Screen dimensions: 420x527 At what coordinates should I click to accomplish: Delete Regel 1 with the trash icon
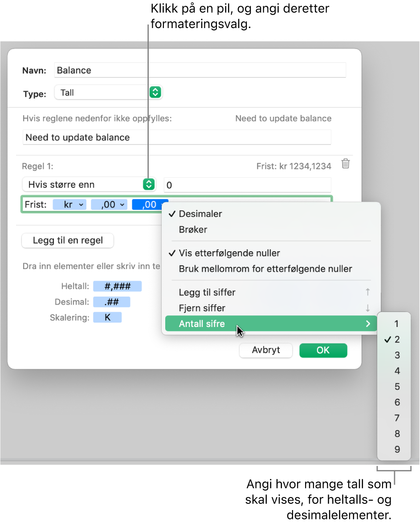tap(346, 163)
